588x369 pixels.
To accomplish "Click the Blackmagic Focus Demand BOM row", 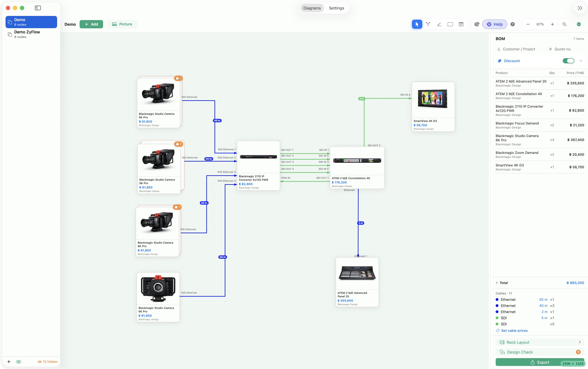I will pos(540,125).
